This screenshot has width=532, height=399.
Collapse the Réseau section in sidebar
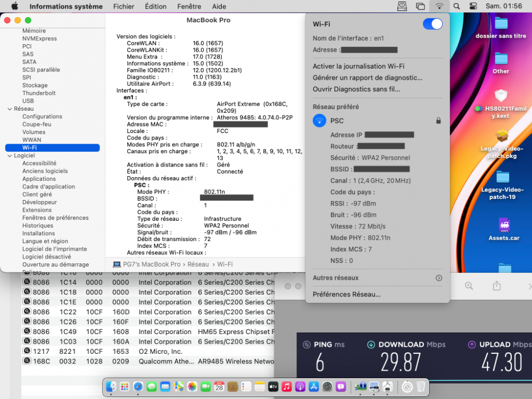coord(10,109)
